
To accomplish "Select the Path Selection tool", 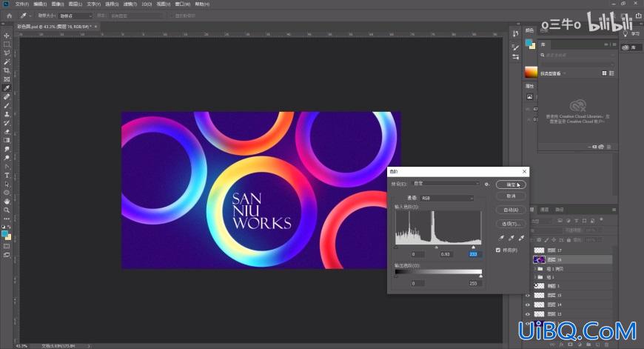I will 7,185.
